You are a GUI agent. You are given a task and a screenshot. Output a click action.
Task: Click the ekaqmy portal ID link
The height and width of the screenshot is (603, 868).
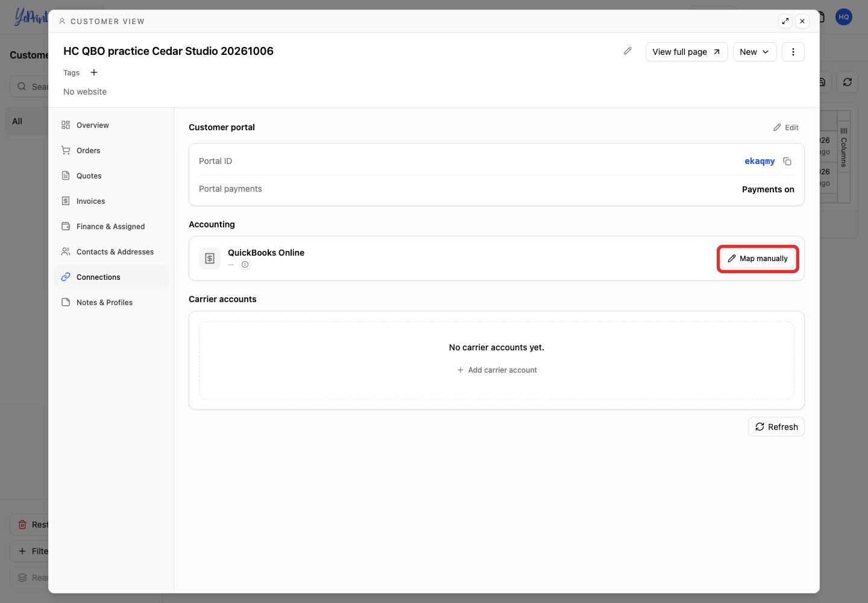pos(759,161)
